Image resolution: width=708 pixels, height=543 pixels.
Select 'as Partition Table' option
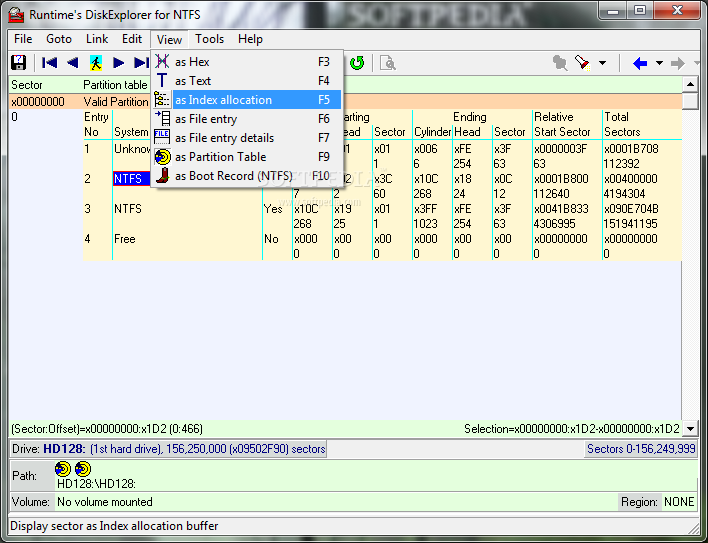point(247,156)
